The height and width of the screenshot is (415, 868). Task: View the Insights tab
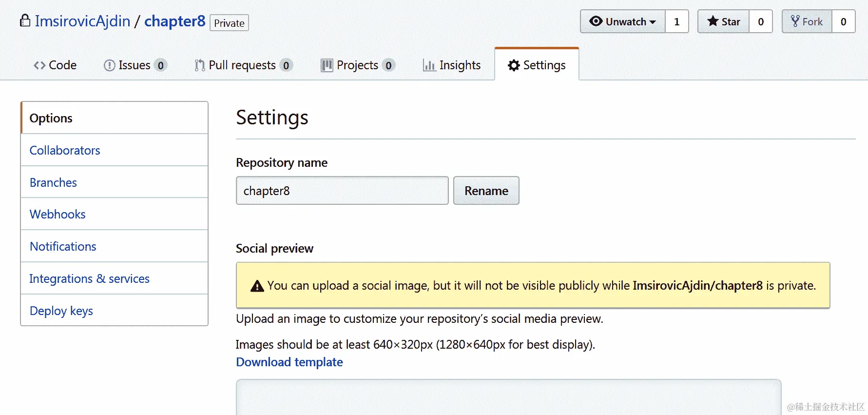451,65
